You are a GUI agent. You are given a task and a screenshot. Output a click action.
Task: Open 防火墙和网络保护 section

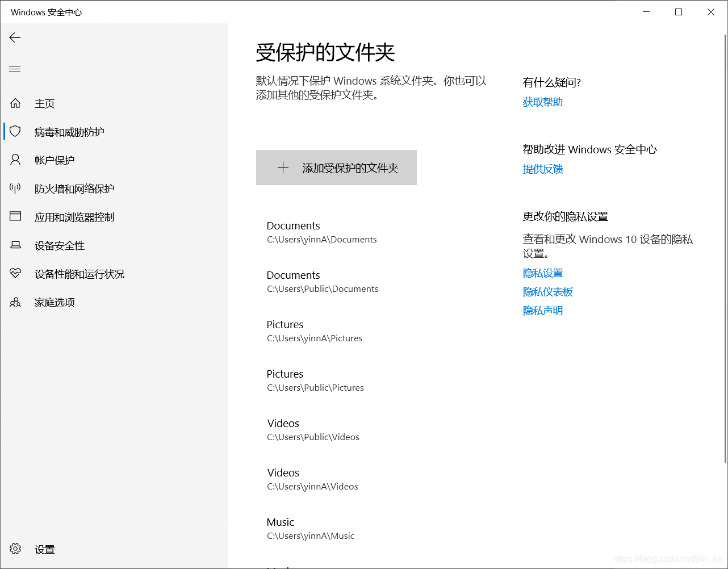114,189
